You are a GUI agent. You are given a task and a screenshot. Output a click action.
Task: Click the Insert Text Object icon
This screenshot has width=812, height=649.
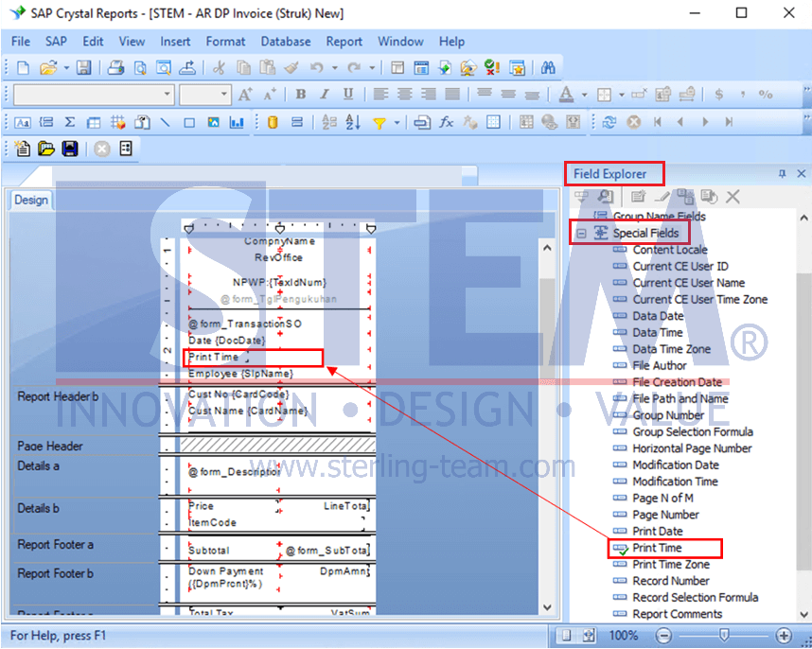point(22,123)
